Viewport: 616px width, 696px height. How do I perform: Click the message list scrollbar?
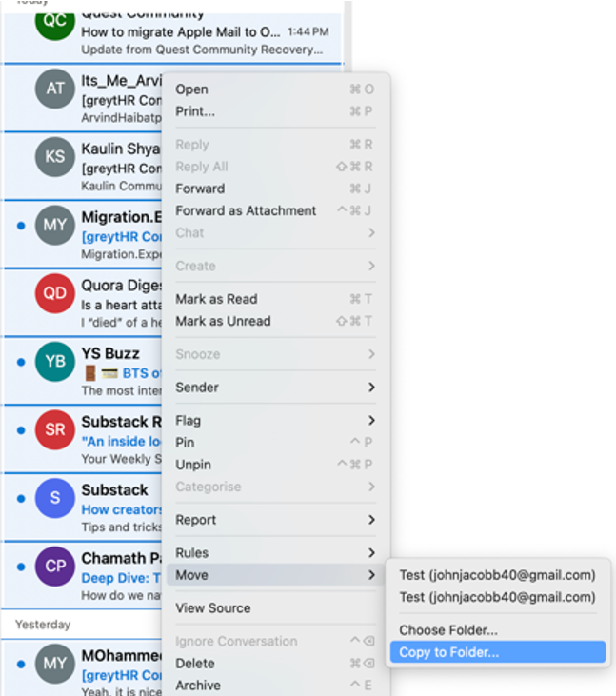[x=348, y=35]
